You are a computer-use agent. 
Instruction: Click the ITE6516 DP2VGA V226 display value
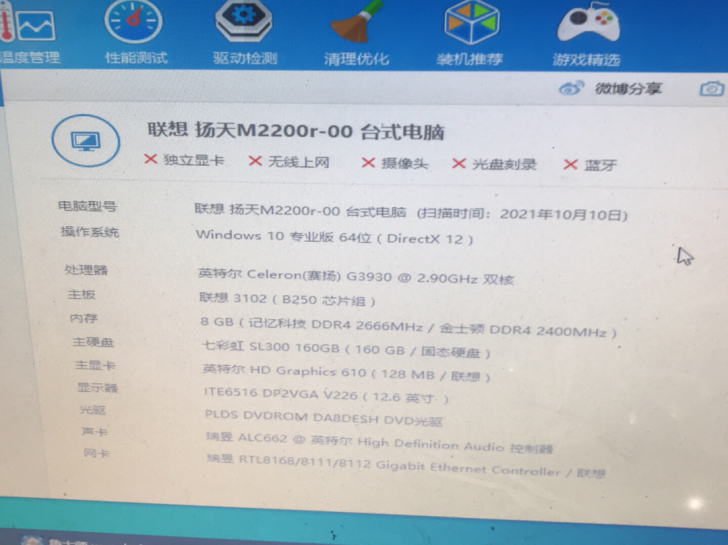point(326,395)
